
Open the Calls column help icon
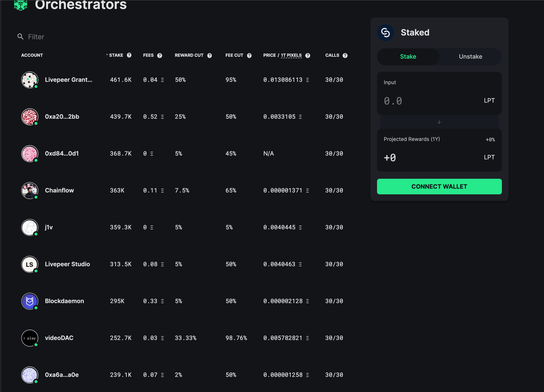(345, 56)
